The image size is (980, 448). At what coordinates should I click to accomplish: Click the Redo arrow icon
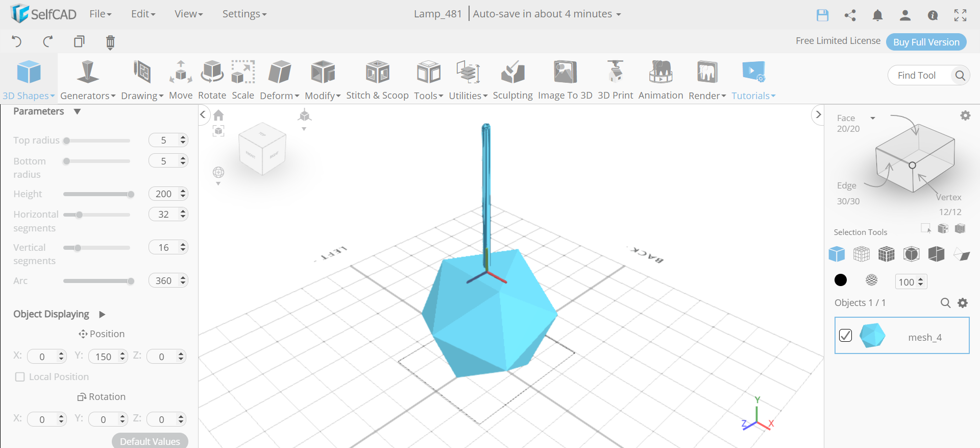[x=48, y=41]
